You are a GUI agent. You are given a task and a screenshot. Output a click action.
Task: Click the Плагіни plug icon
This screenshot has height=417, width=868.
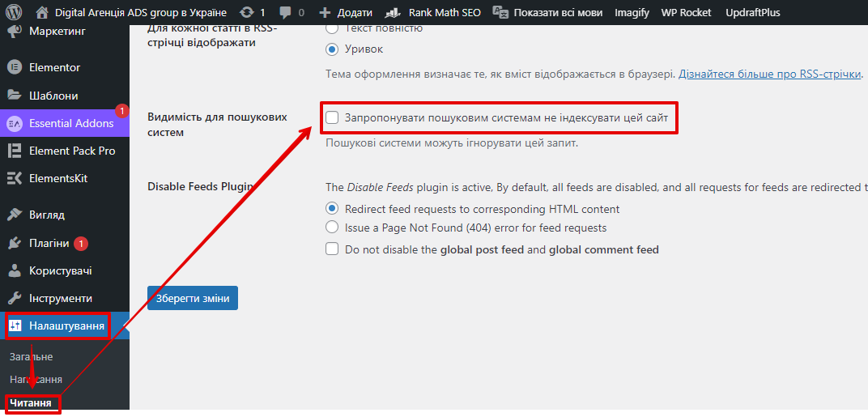point(15,243)
